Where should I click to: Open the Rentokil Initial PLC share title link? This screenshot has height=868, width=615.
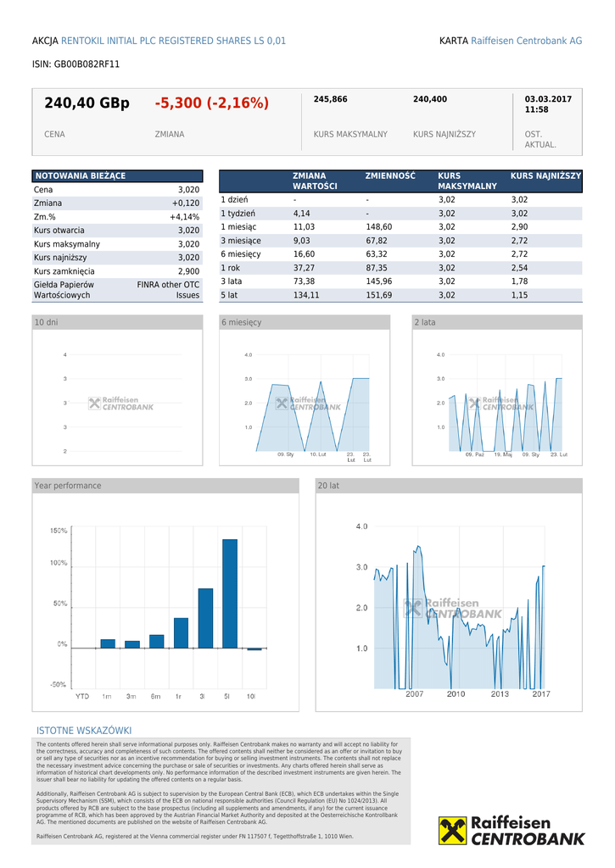(x=173, y=41)
